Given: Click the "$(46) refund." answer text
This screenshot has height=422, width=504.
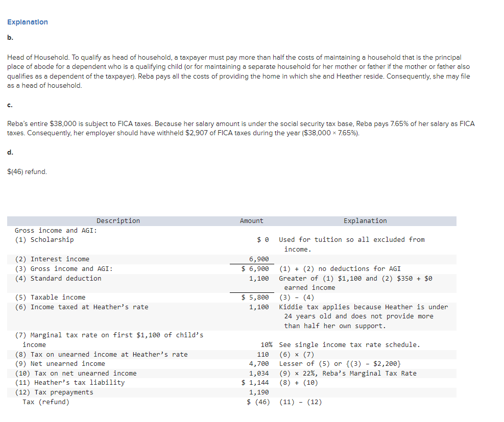Looking at the screenshot, I should coord(27,172).
